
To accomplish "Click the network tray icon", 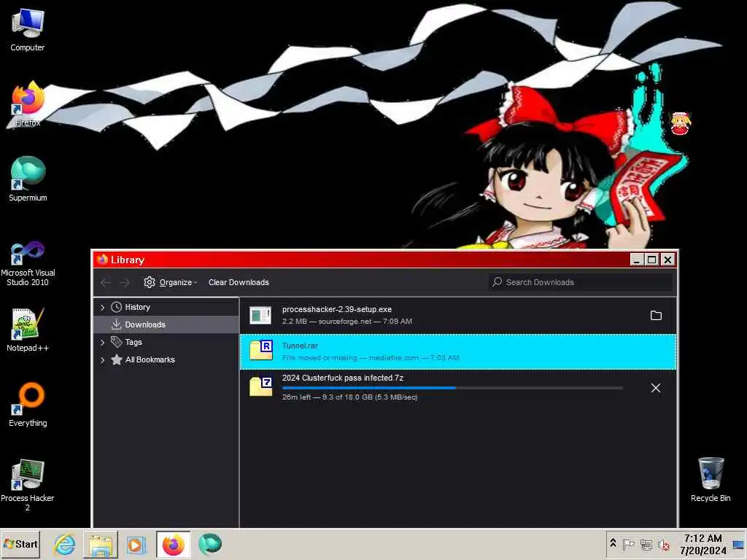I will [646, 544].
